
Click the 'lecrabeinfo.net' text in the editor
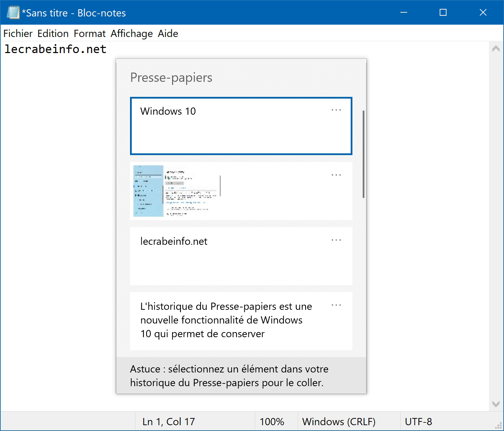pyautogui.click(x=55, y=49)
